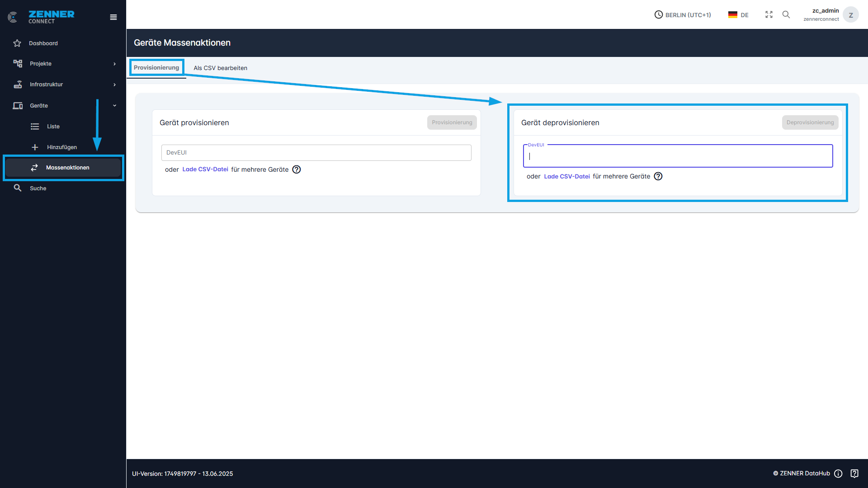Open the search magnifier in top bar
Screen dimensions: 868x488
[786, 14]
